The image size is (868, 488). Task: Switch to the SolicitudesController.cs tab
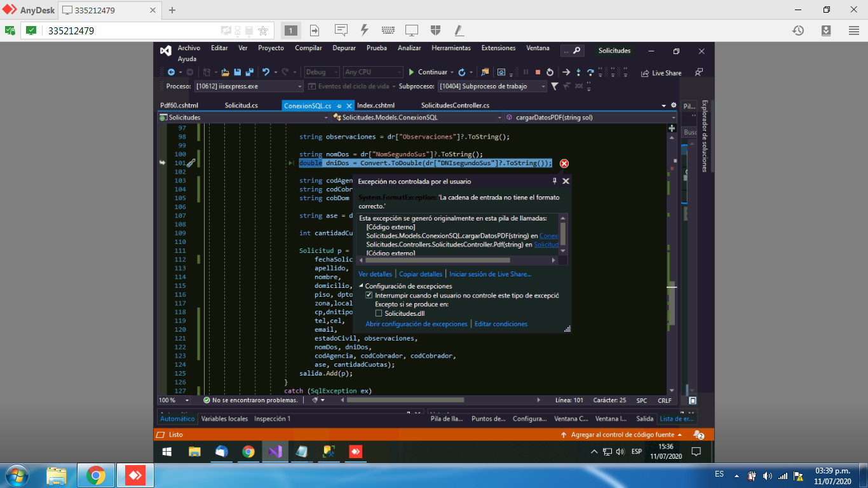click(455, 105)
